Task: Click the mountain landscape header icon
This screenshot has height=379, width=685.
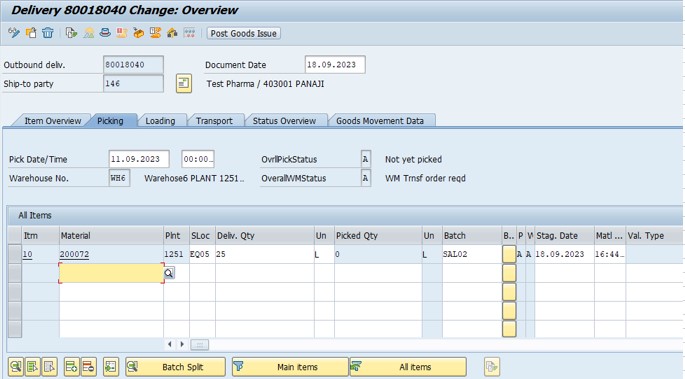Action: point(89,33)
